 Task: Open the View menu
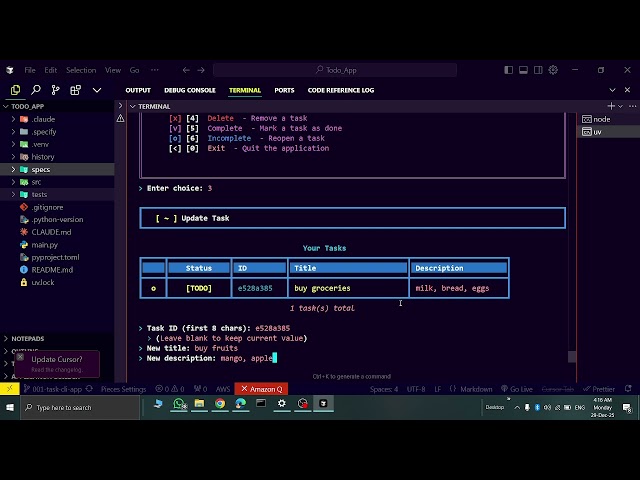[x=113, y=70]
